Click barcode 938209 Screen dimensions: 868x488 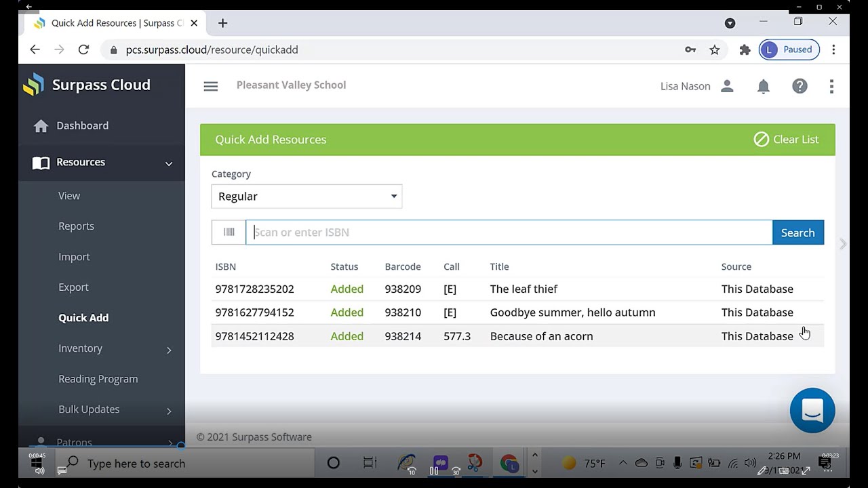click(x=403, y=289)
